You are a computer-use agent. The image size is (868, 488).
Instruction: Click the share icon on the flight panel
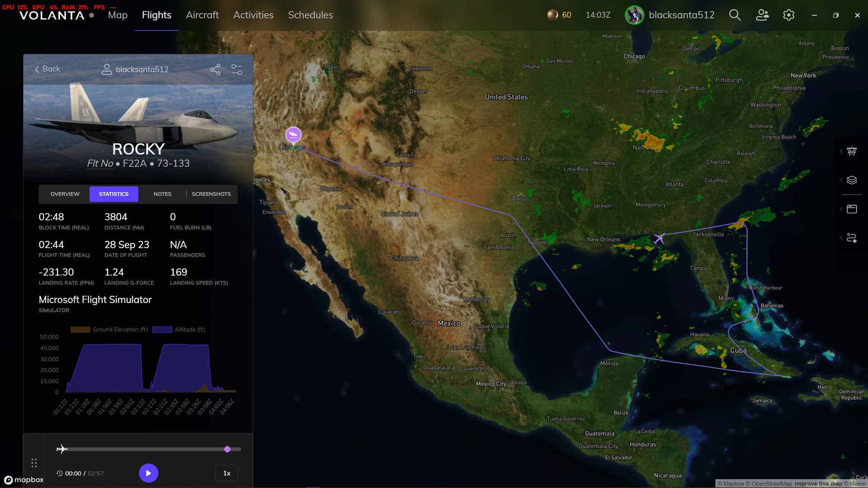(x=216, y=69)
